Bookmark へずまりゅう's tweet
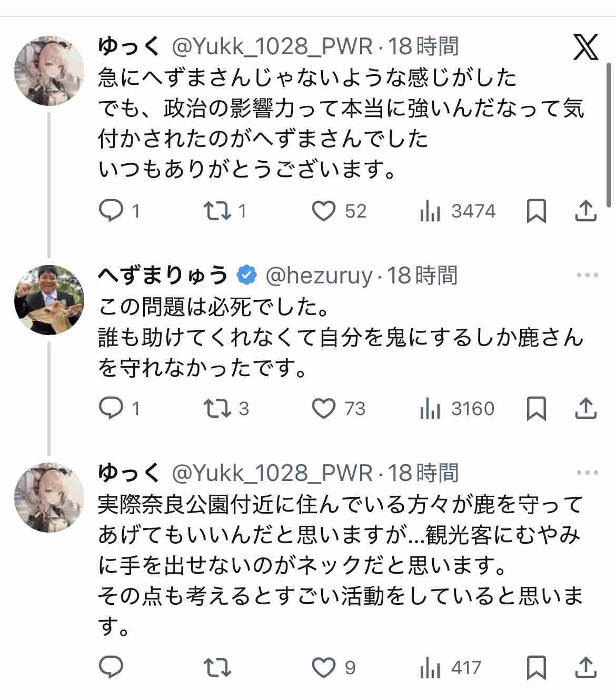 point(536,409)
